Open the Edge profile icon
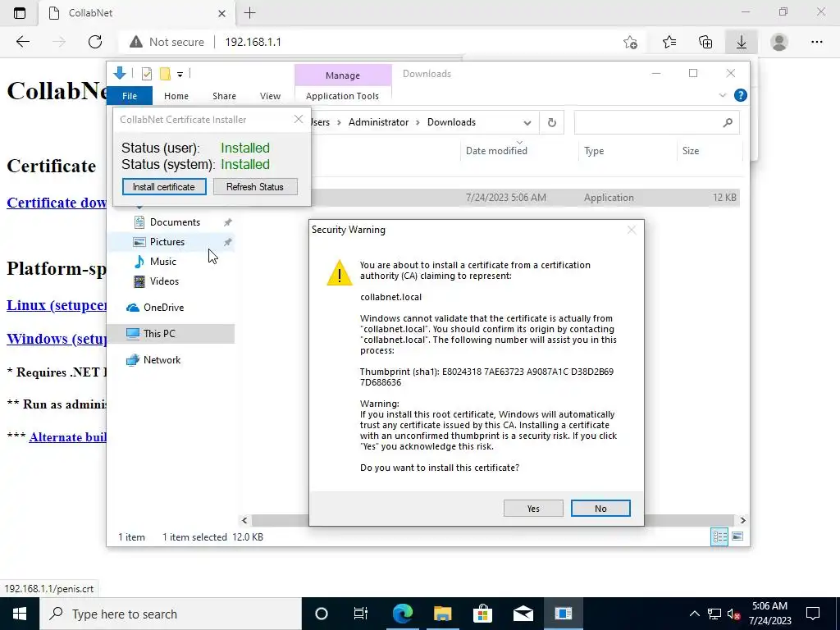 779,42
